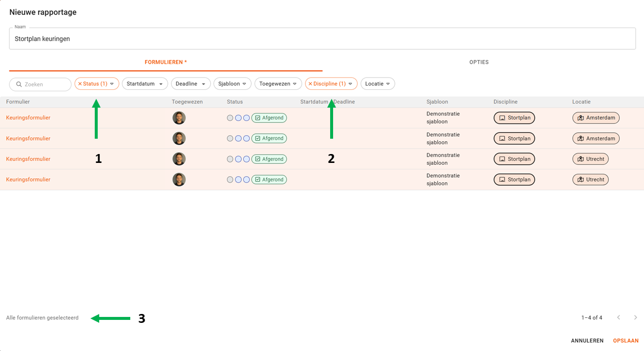Image resolution: width=644 pixels, height=351 pixels.
Task: Open the Deadline filter dropdown
Action: click(x=190, y=84)
